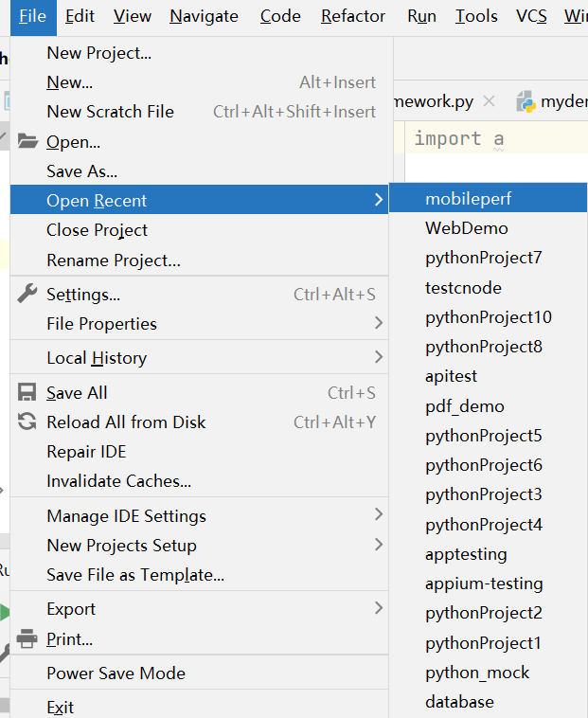The height and width of the screenshot is (718, 588).
Task: Select mobileperf from recent projects
Action: (x=468, y=199)
